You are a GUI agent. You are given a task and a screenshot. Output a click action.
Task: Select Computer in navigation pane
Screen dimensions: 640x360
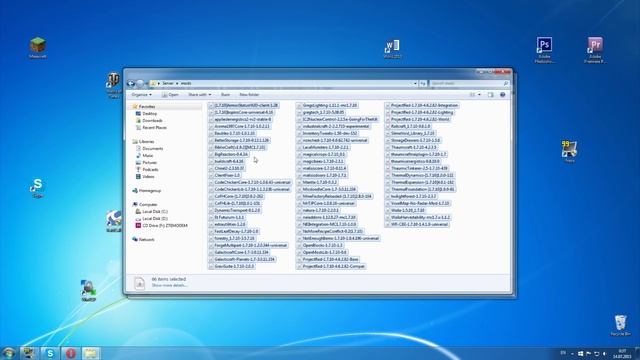[148, 204]
